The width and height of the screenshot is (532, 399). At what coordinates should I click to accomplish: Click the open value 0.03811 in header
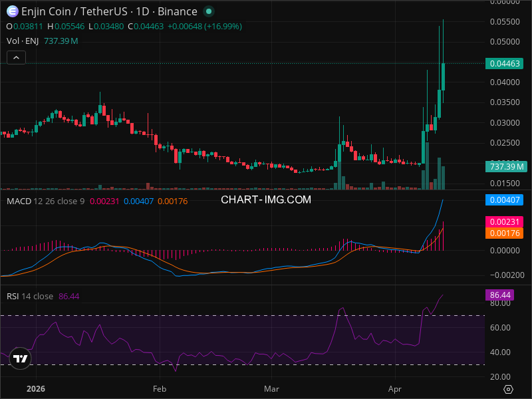click(x=28, y=27)
